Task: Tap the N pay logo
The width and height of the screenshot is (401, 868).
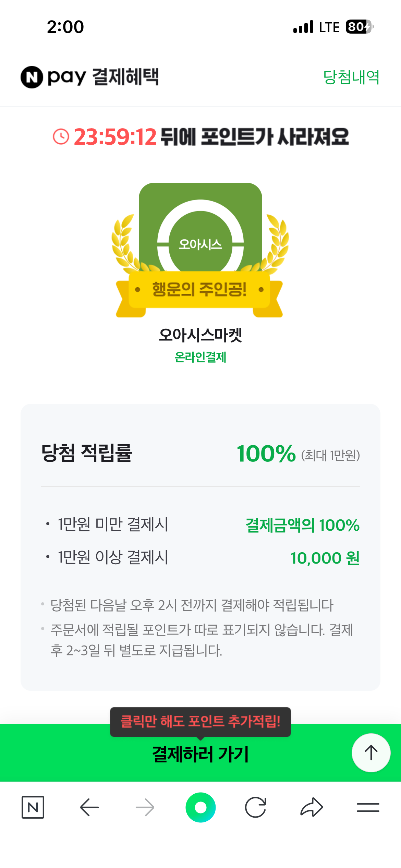Action: 53,77
